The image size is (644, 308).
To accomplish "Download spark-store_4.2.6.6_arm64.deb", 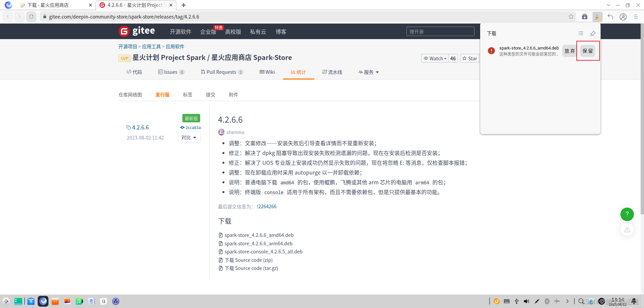I will [x=258, y=243].
